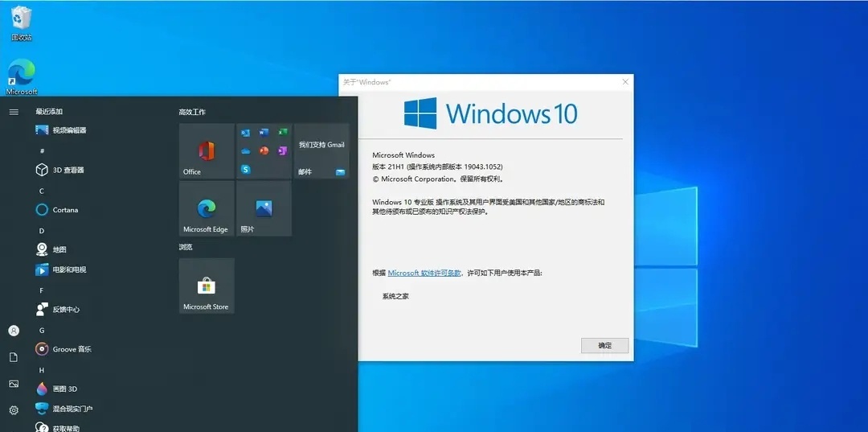868x432 pixels.
Task: Open Outlook icon in Office apps tile
Action: click(246, 133)
